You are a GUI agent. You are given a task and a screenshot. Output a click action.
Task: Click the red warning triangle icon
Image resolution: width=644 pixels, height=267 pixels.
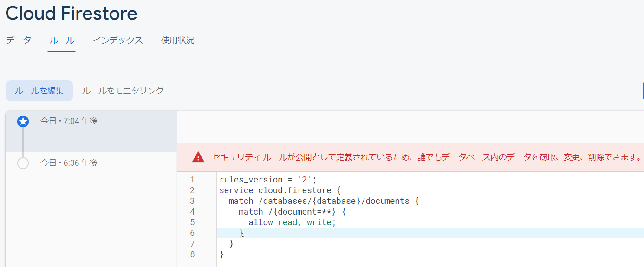point(198,157)
